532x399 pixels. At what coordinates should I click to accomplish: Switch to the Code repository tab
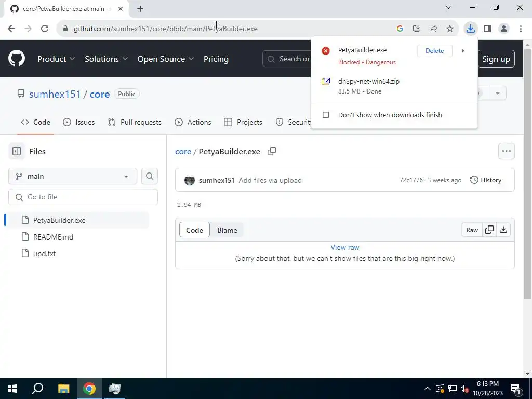(x=35, y=122)
